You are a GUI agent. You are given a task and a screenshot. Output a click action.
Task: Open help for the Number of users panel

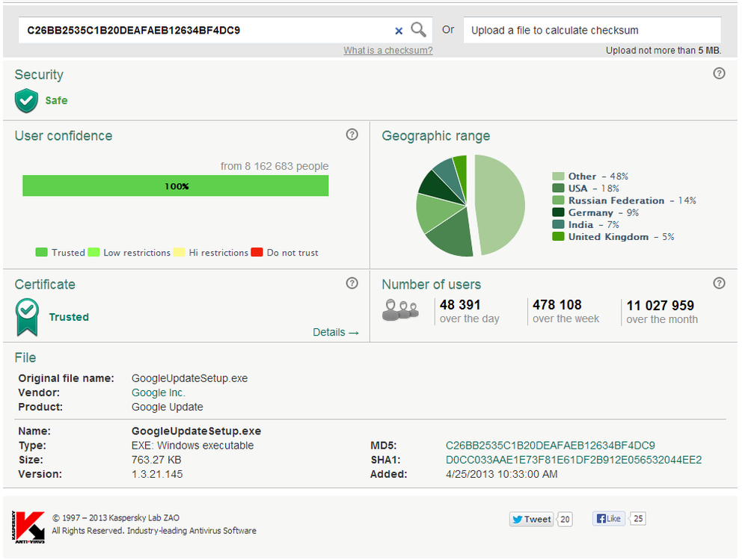719,283
